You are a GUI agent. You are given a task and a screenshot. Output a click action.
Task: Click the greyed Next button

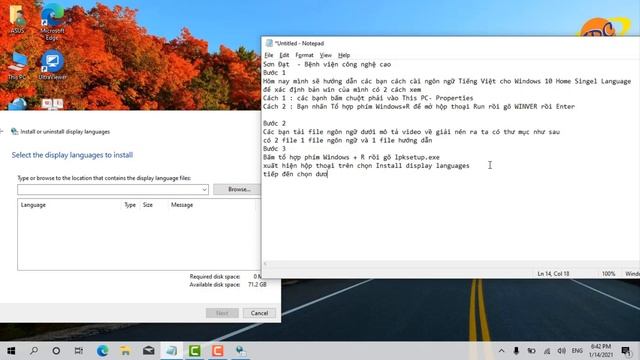pyautogui.click(x=222, y=313)
